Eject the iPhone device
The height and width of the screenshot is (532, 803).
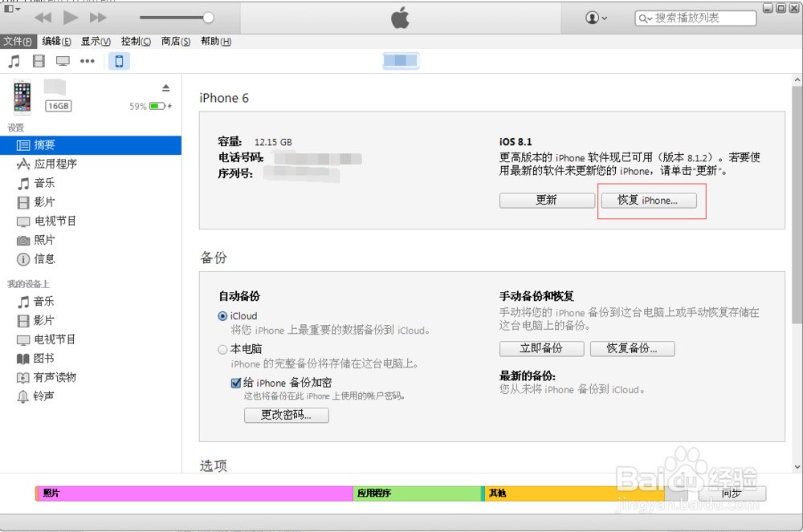click(166, 88)
